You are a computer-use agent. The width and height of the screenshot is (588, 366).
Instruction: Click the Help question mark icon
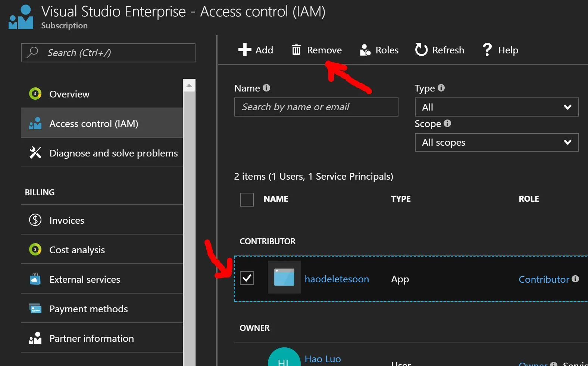coord(487,49)
